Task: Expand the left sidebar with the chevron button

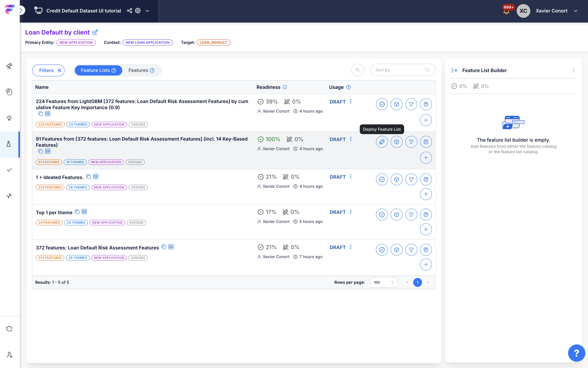Action: [21, 10]
